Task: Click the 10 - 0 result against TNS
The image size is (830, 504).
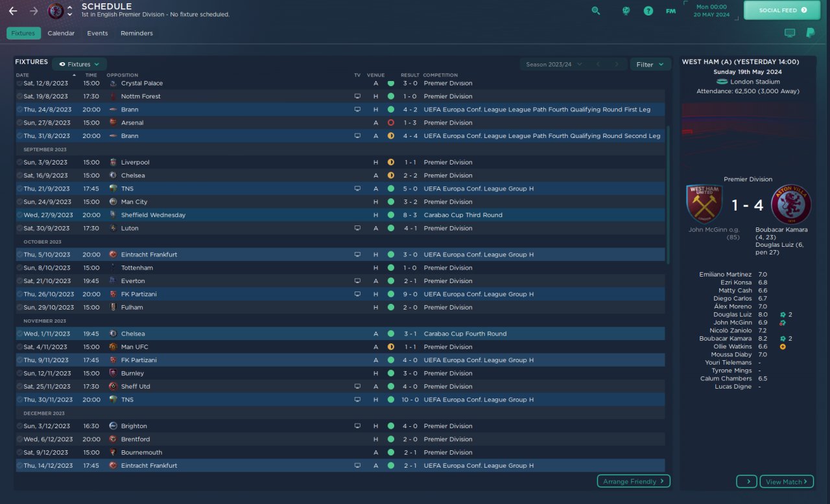Action: coord(410,400)
